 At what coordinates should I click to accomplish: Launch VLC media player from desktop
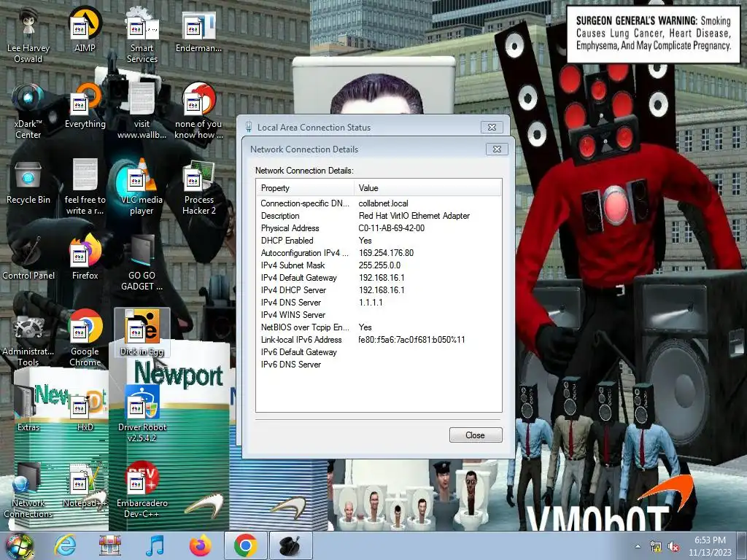click(x=142, y=187)
